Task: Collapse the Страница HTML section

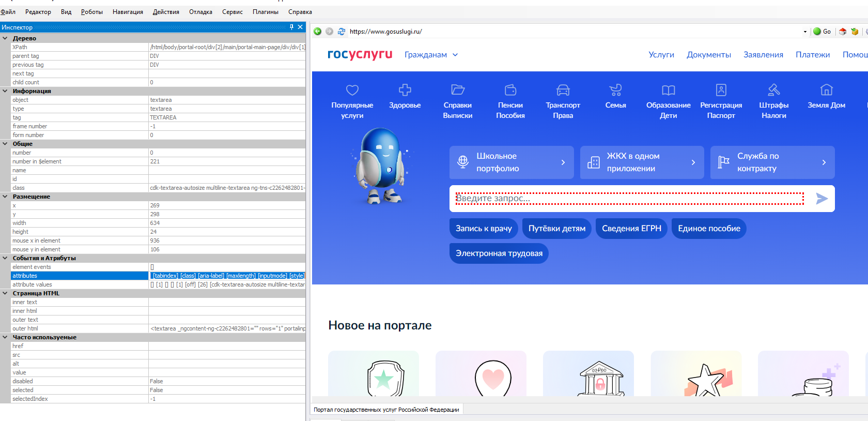Action: 5,293
